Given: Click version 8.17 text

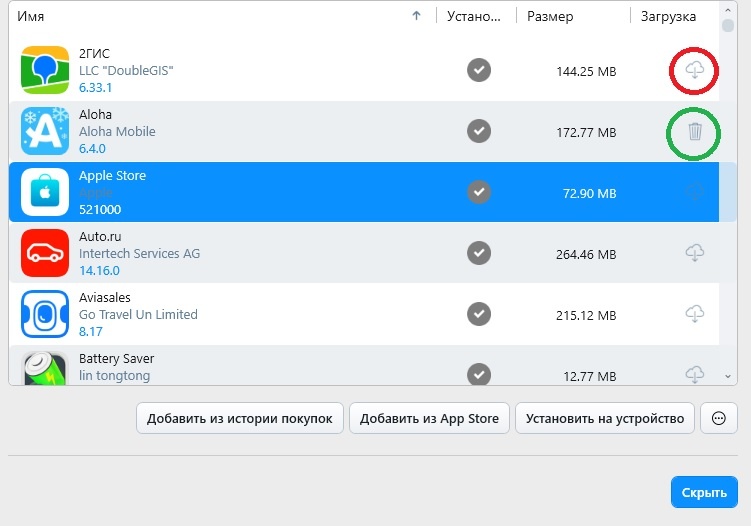Looking at the screenshot, I should tap(91, 332).
